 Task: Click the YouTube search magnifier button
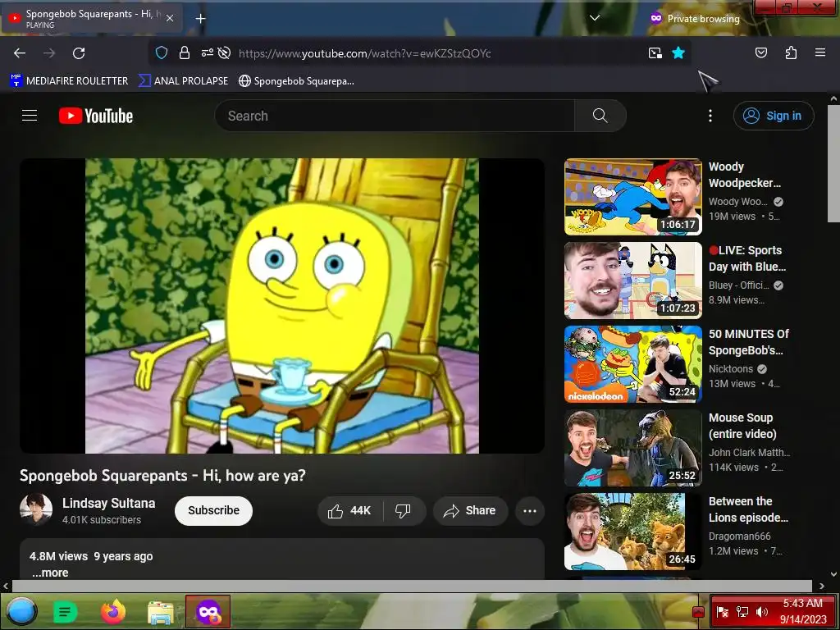tap(600, 116)
